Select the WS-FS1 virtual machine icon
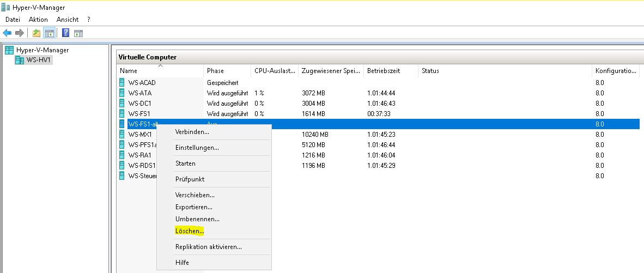 point(121,113)
